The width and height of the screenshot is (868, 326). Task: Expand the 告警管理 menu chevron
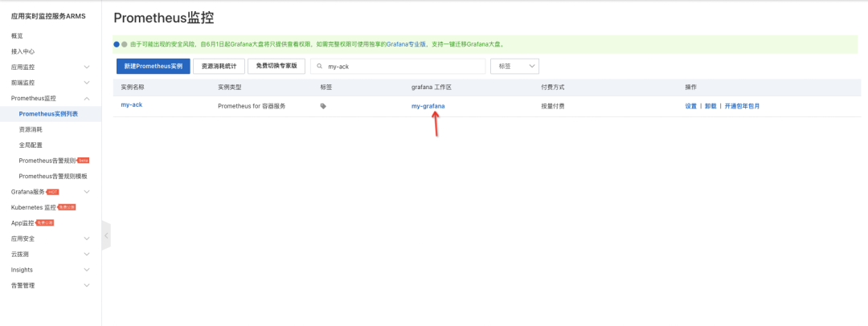click(x=86, y=286)
